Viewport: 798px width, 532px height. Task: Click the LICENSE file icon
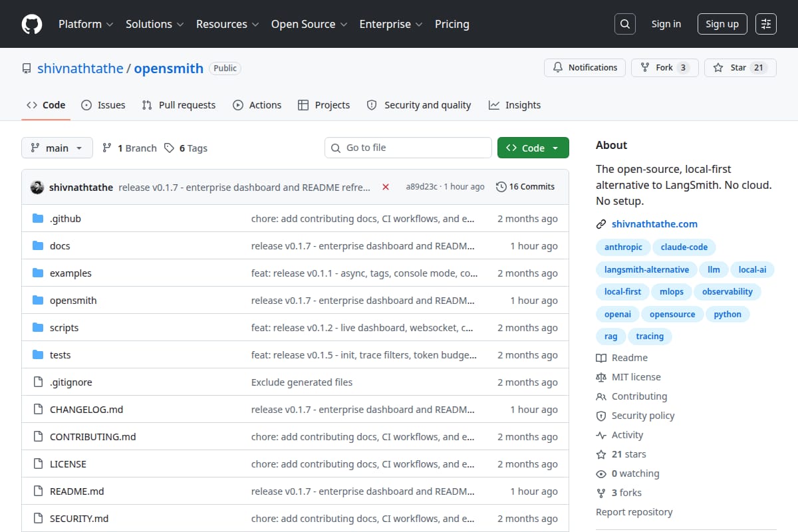tap(38, 464)
